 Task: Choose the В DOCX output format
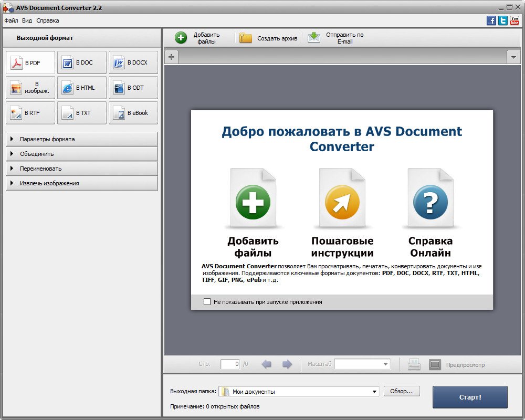(x=133, y=62)
